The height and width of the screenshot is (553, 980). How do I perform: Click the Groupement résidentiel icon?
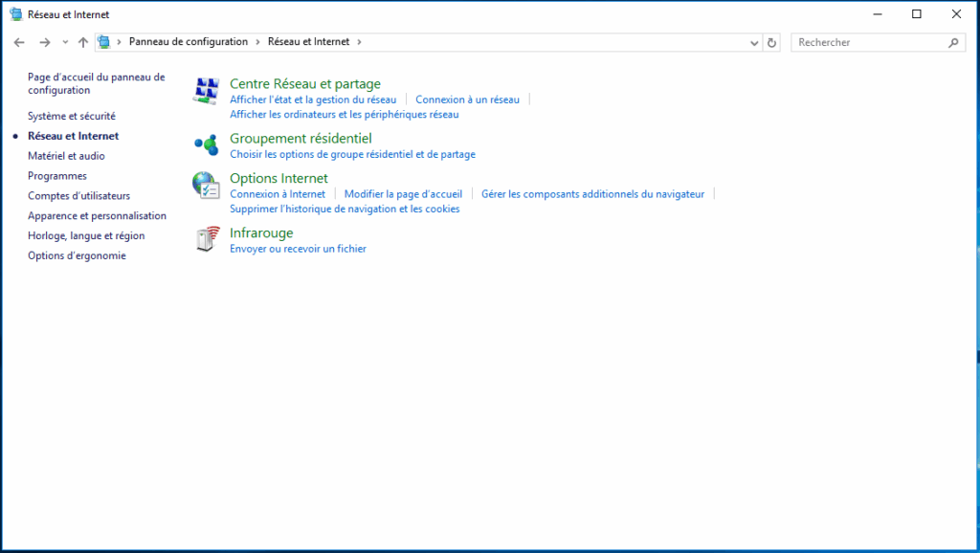(206, 145)
